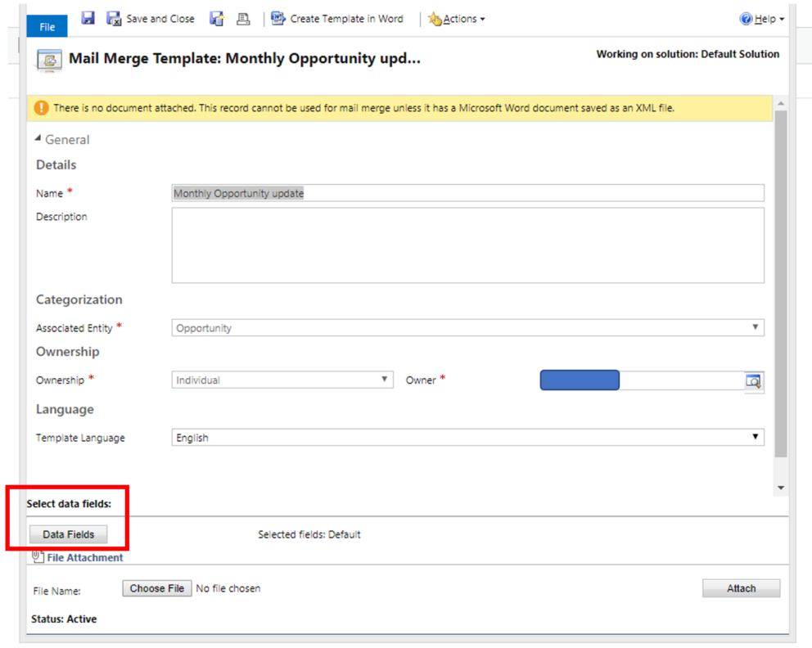The image size is (812, 648).
Task: Click the form scrollbar up arrow
Action: (781, 104)
